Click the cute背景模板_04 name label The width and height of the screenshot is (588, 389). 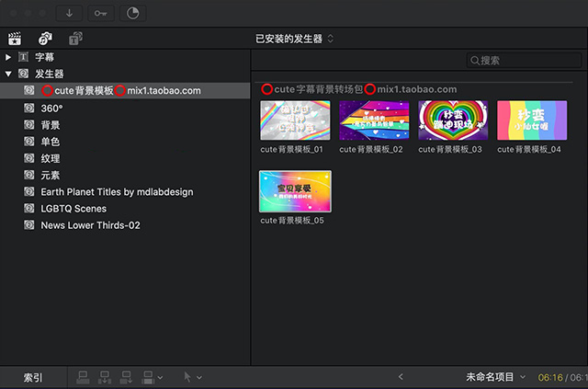pos(529,150)
